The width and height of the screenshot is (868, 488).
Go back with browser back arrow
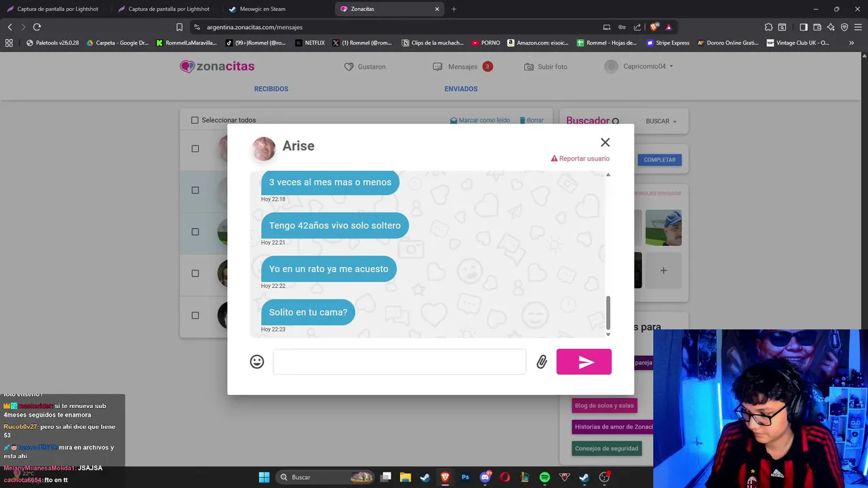pyautogui.click(x=9, y=27)
